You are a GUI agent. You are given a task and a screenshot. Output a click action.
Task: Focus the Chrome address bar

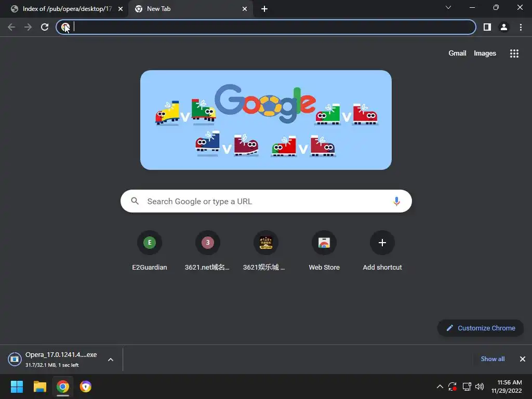click(x=266, y=27)
